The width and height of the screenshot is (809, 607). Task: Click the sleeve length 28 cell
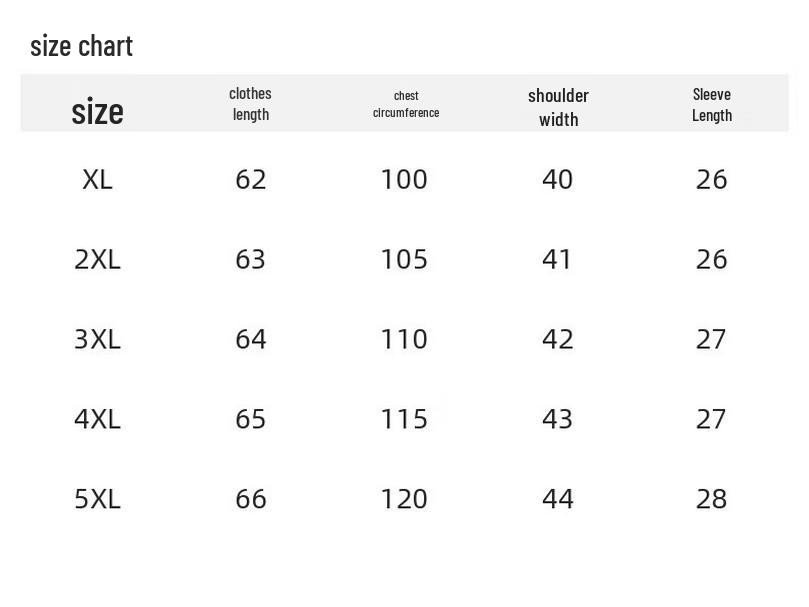(x=711, y=499)
